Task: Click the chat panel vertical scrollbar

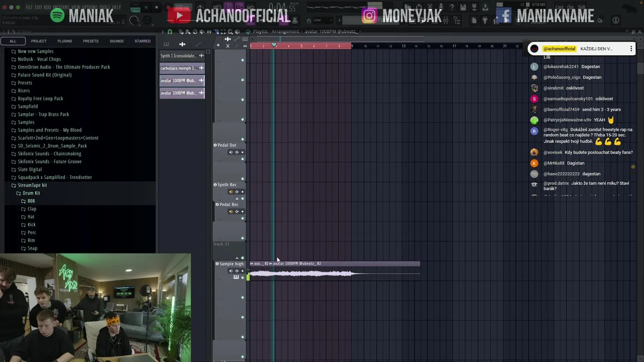Action: pyautogui.click(x=640, y=68)
